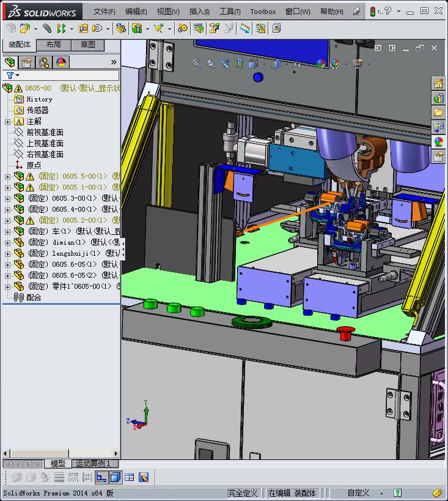The image size is (448, 501).
Task: Click Zoom to Fit in viewport toolbar
Action: coord(197,64)
